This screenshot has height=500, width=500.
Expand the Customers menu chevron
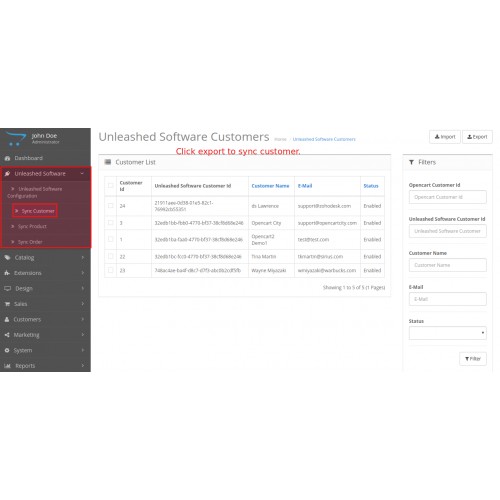[x=83, y=319]
